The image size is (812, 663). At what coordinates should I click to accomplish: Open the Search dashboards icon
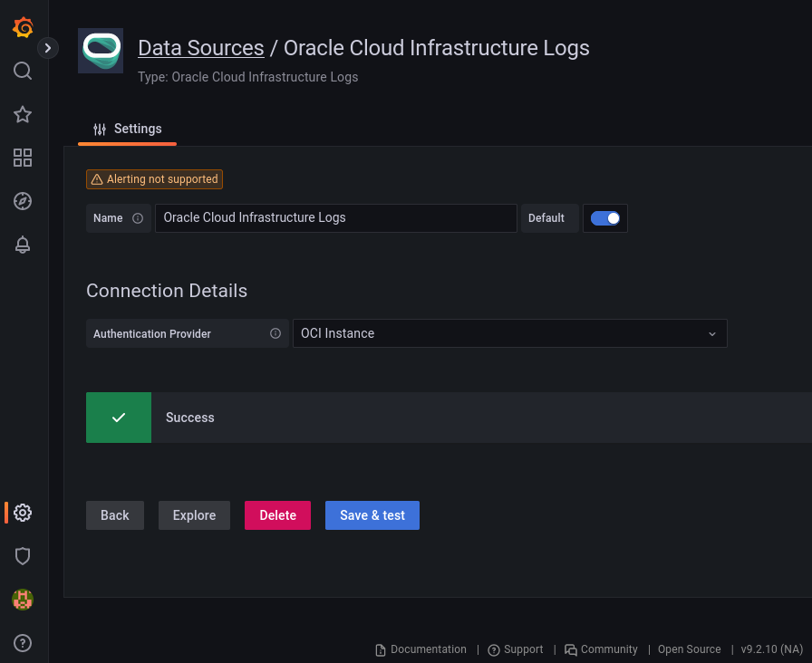23,71
